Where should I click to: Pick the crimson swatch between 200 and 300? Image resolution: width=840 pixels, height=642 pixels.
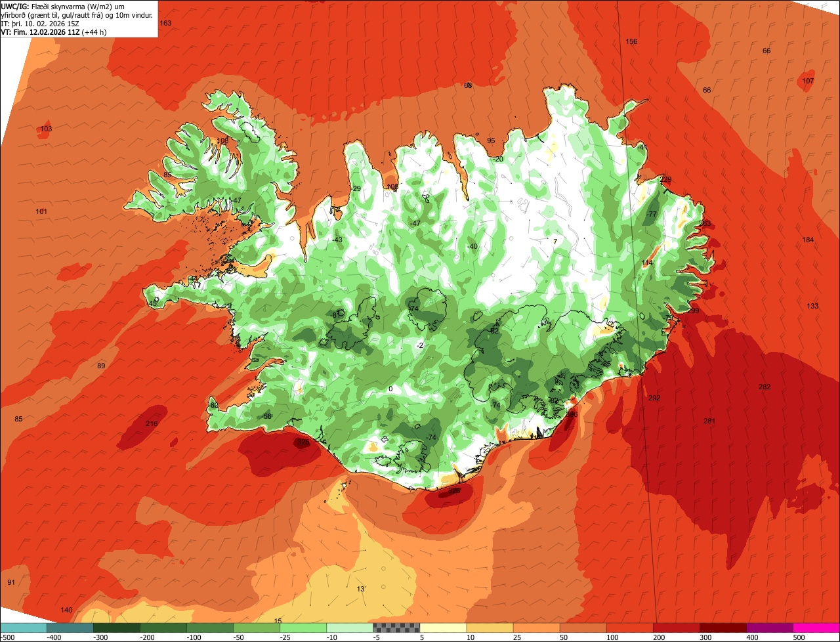pos(677,628)
